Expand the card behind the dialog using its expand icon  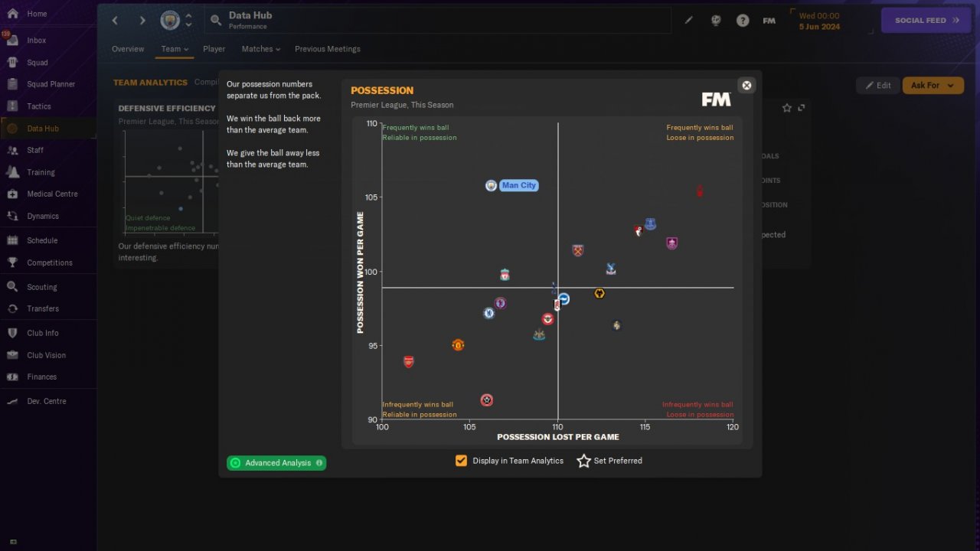point(802,108)
